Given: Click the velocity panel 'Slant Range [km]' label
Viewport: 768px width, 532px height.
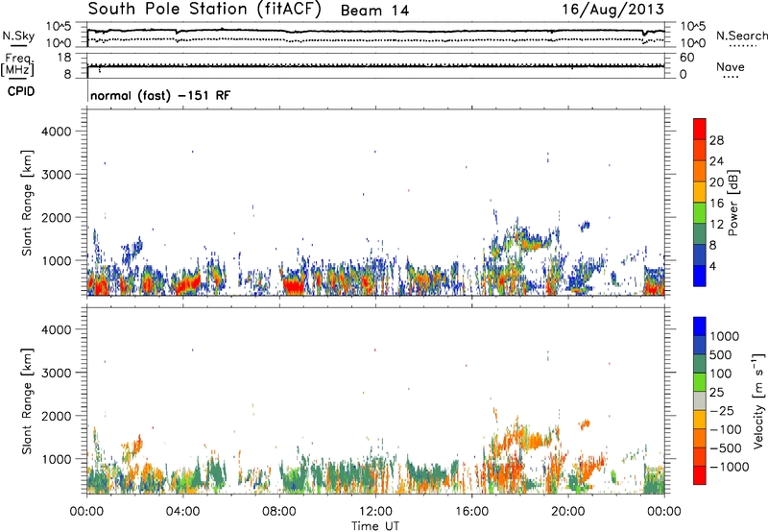Looking at the screenshot, I should (28, 400).
